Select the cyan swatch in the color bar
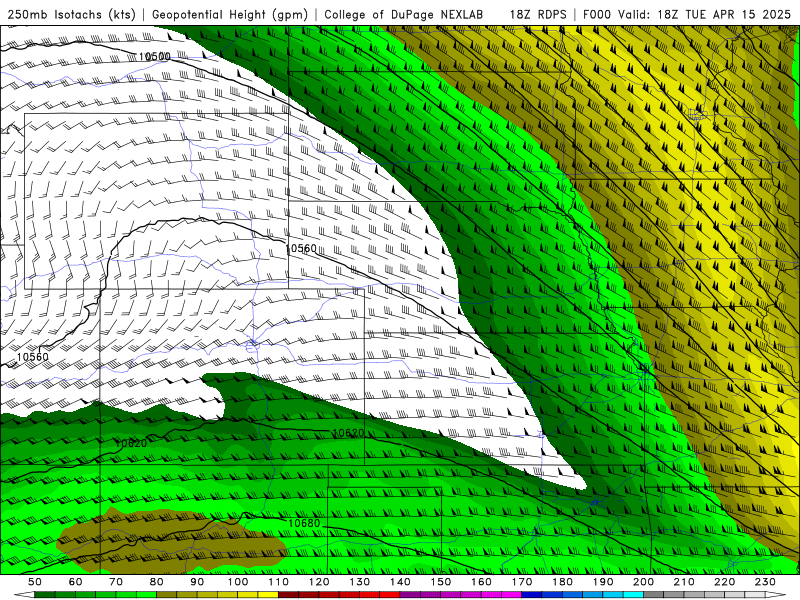Viewport: 800px width, 600px height. click(x=633, y=595)
